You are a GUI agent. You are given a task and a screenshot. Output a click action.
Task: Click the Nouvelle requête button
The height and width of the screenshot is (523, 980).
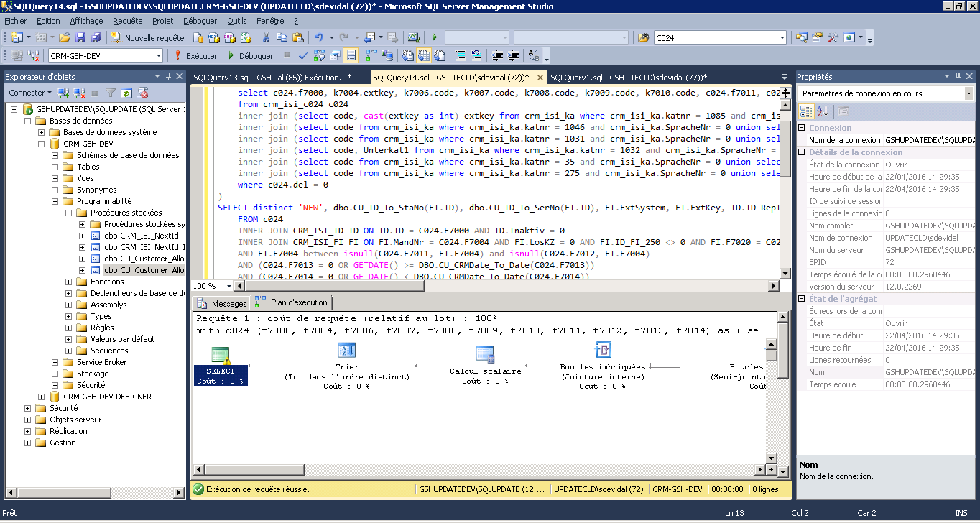(147, 37)
